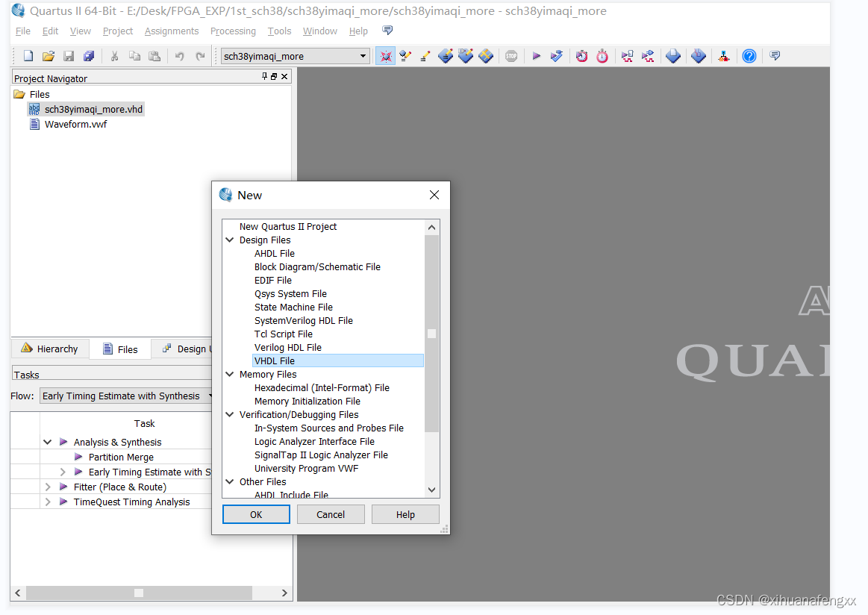Select Waveform.vwf in Project Navigator
Screen dimensions: 868x615
coord(76,124)
